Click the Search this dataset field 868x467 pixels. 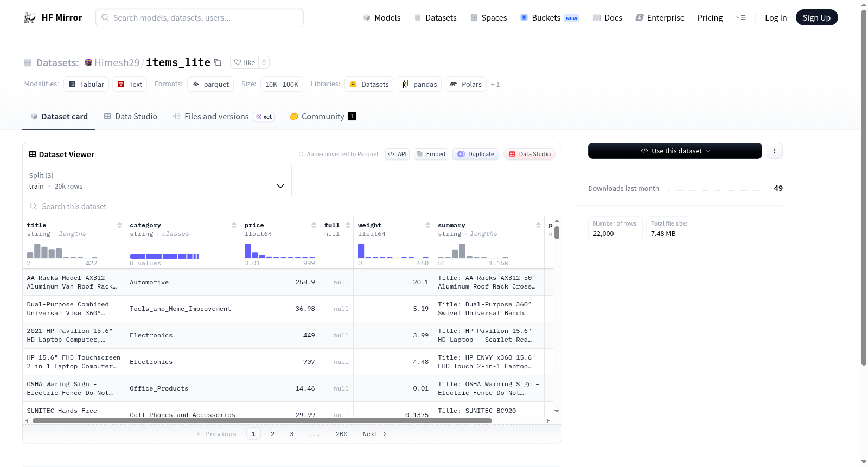tap(292, 207)
